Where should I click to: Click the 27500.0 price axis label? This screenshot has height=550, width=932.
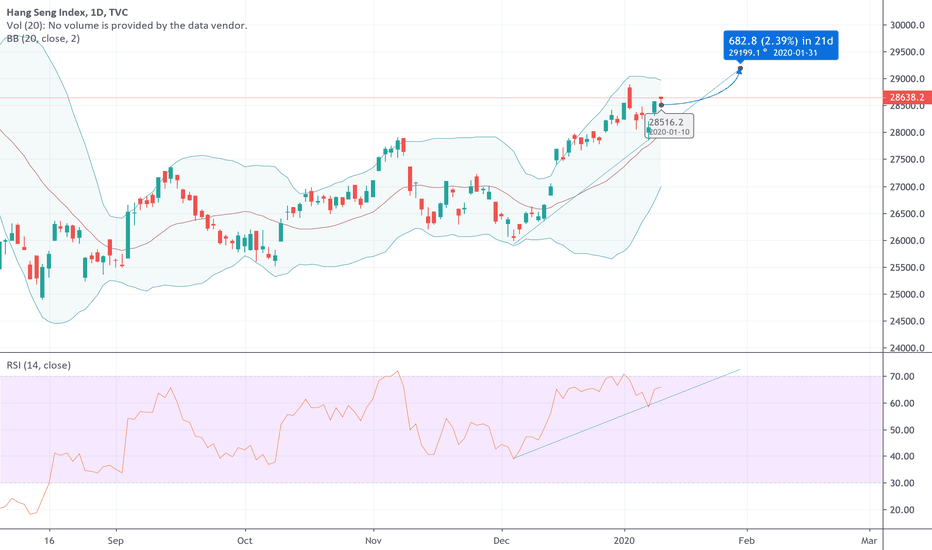point(907,159)
